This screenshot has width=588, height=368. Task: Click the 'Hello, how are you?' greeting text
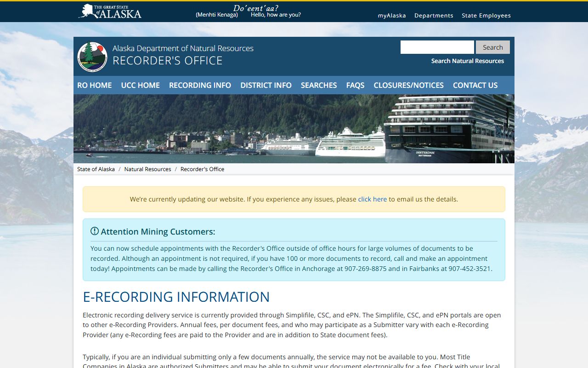[x=276, y=15]
